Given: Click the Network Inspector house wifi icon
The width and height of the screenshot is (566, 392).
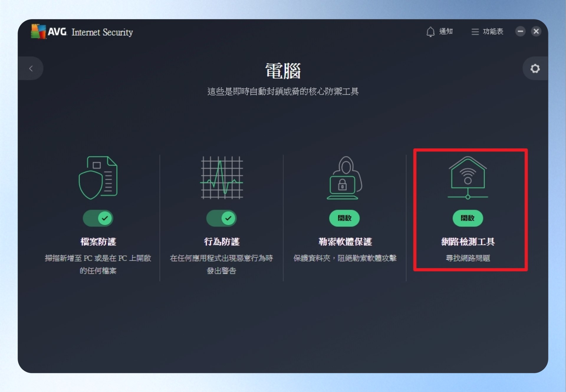Looking at the screenshot, I should [468, 178].
